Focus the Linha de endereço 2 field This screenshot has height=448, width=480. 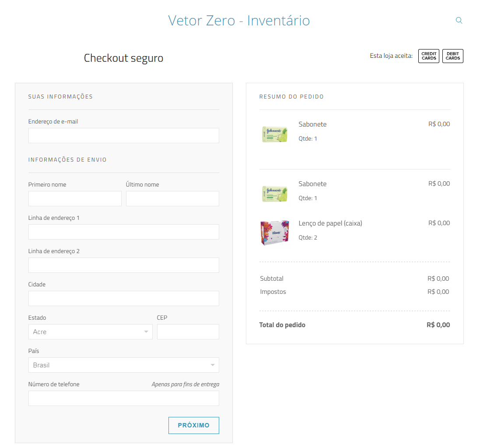click(x=124, y=265)
